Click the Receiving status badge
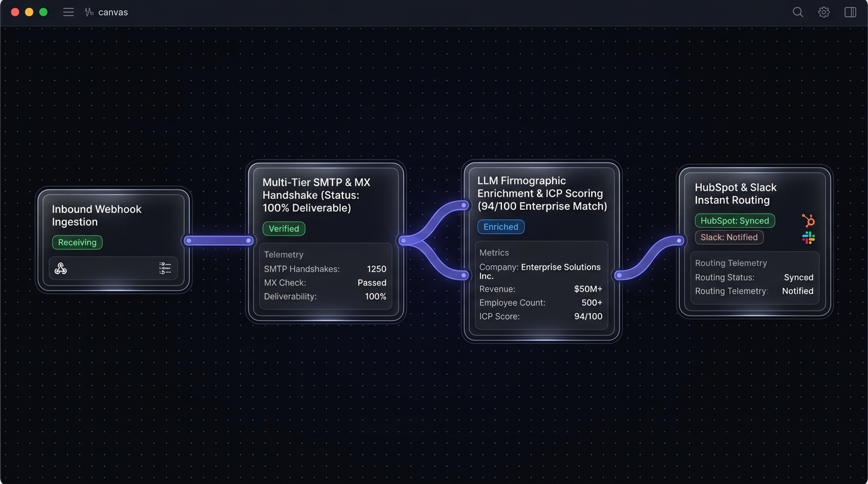Screen dimensions: 868x484 click(x=77, y=243)
